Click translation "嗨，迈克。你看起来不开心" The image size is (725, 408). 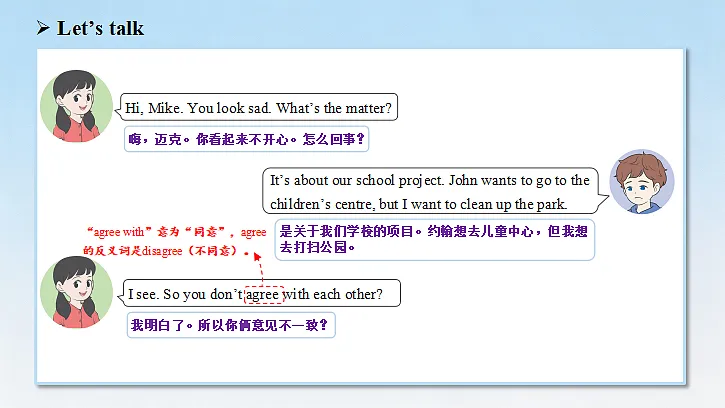pos(246,139)
